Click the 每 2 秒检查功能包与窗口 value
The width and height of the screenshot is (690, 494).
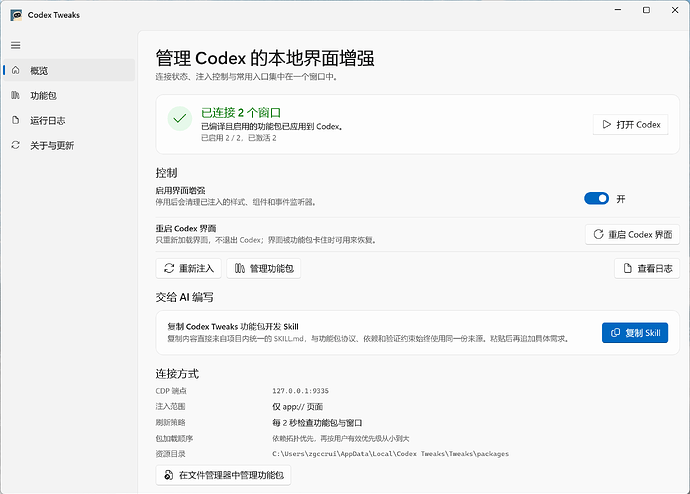coord(317,423)
